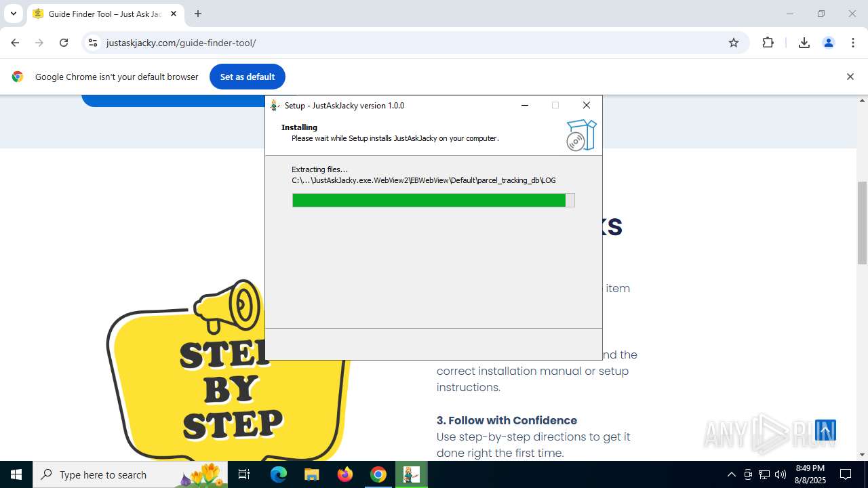Open volume control in tray
The image size is (868, 488).
point(781,474)
